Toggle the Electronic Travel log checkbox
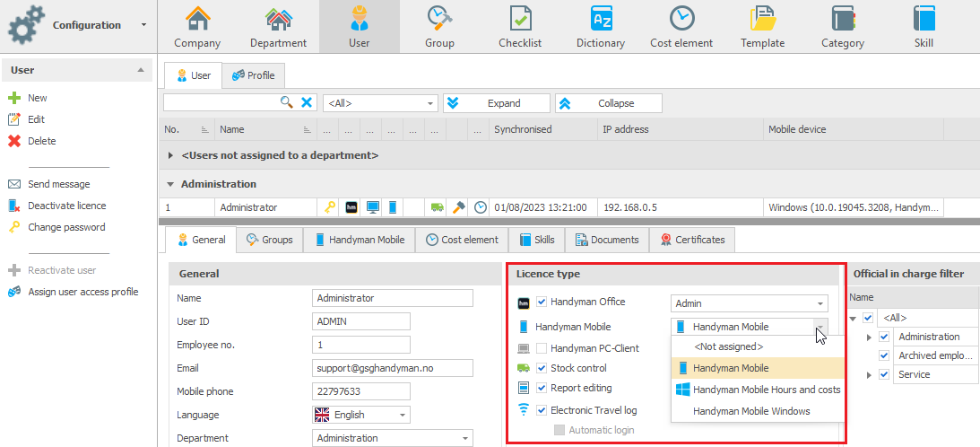Image resolution: width=980 pixels, height=447 pixels. (x=542, y=411)
